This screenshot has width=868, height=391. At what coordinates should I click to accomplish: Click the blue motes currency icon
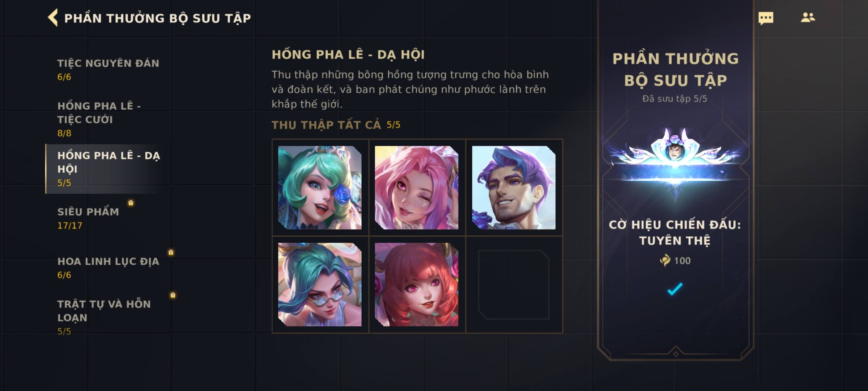pos(665,260)
